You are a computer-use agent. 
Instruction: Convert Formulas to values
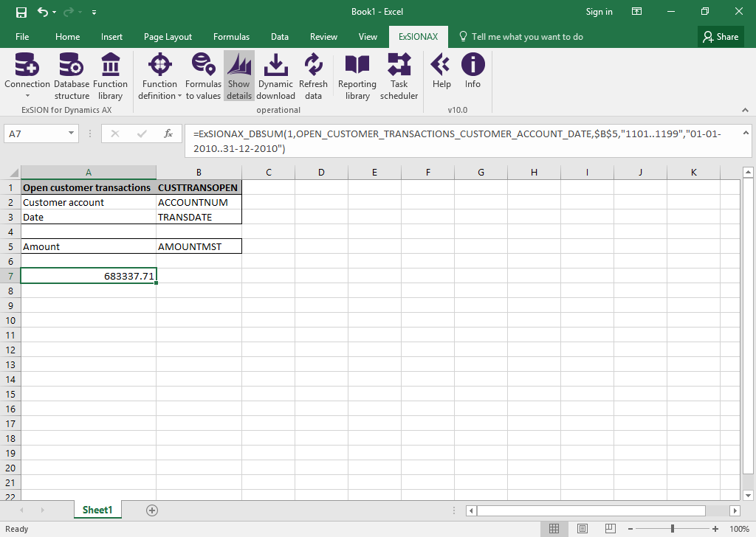203,76
